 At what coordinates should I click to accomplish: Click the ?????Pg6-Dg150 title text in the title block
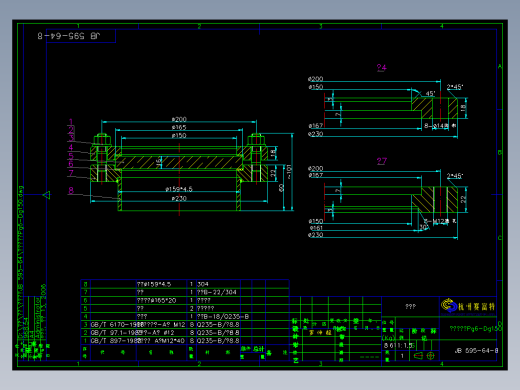475,329
